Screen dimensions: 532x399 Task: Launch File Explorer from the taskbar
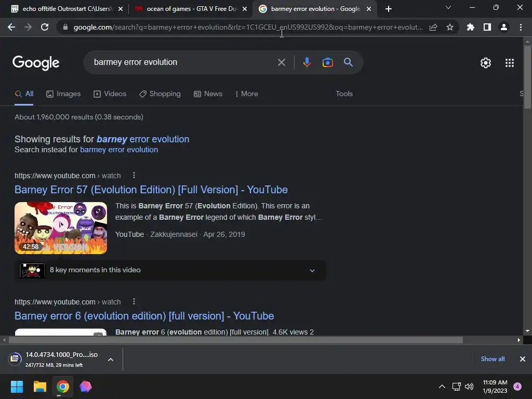coord(39,387)
